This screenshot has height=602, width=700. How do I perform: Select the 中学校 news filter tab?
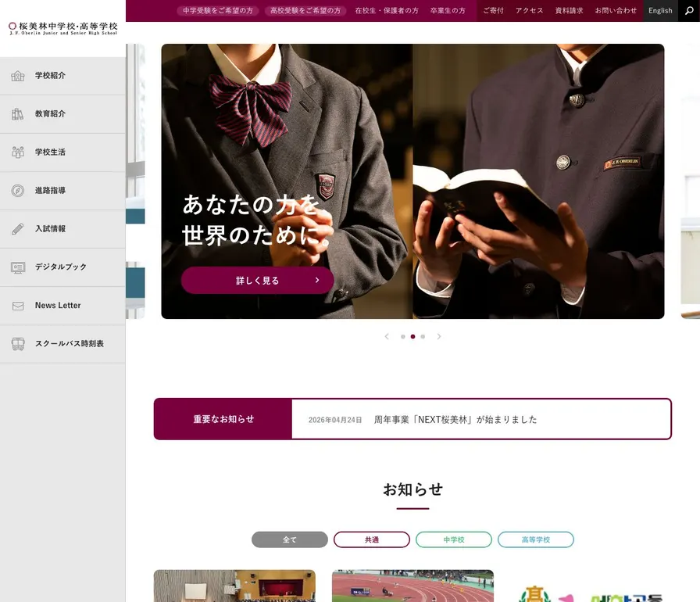[454, 539]
